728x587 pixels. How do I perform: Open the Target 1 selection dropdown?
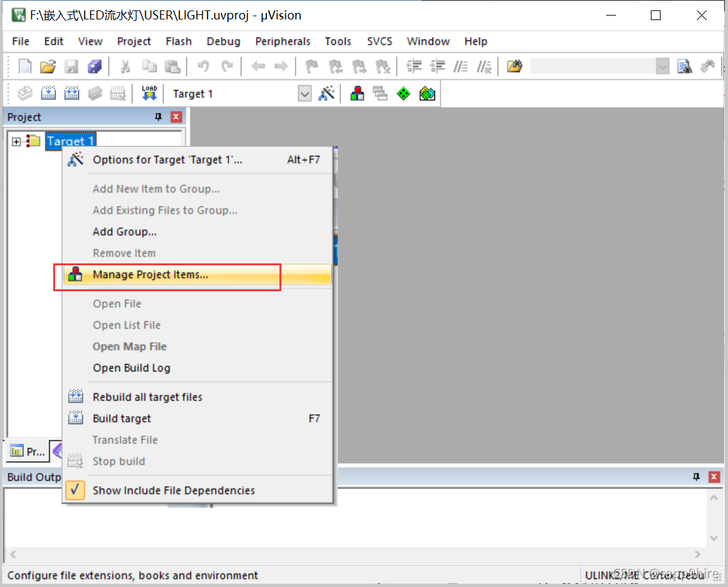pyautogui.click(x=305, y=94)
